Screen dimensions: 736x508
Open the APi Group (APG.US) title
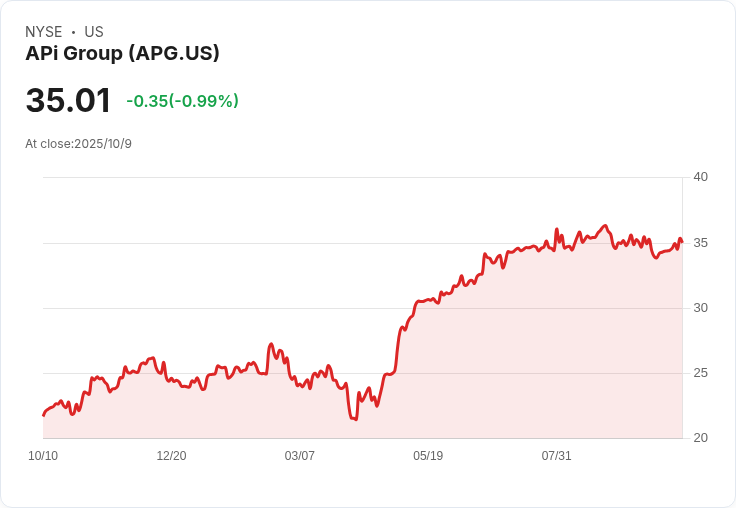(x=122, y=53)
